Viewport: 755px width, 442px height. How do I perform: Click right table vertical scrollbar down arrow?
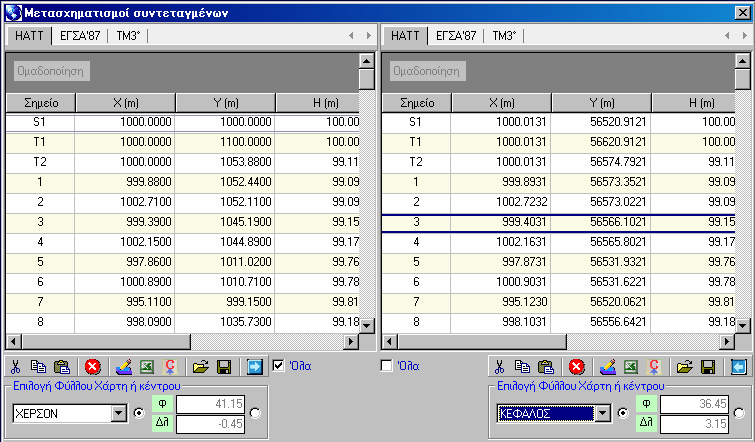[x=743, y=325]
